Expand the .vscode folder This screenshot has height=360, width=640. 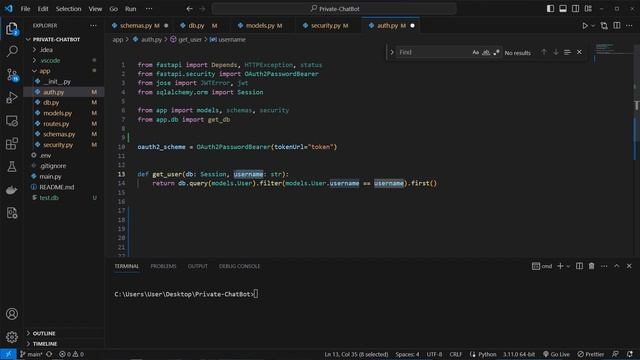pos(50,60)
